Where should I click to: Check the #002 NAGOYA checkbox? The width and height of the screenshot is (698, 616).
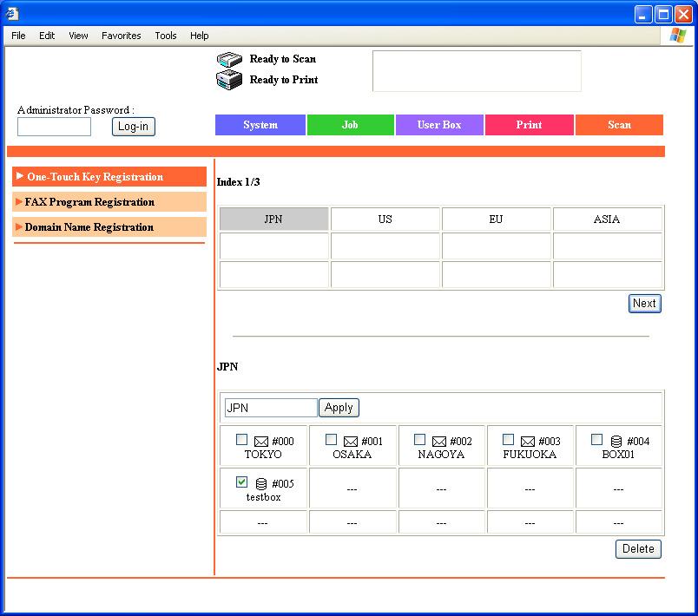pos(420,439)
